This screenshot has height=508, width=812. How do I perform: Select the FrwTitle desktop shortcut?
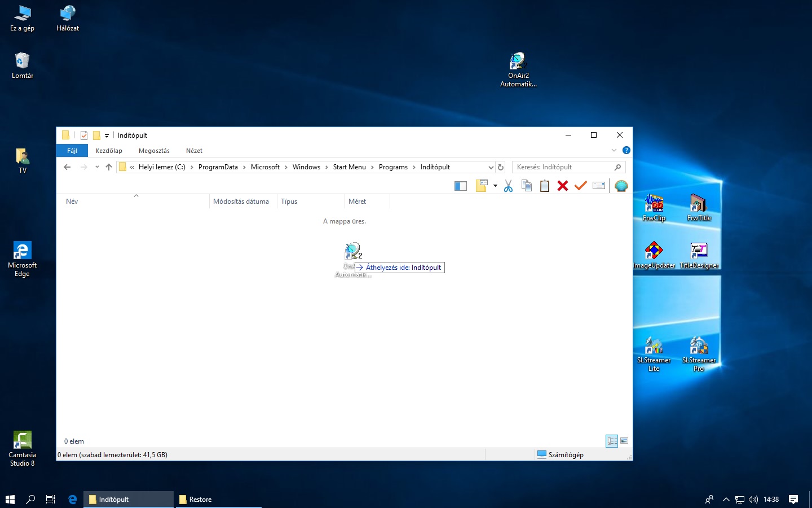coord(699,208)
